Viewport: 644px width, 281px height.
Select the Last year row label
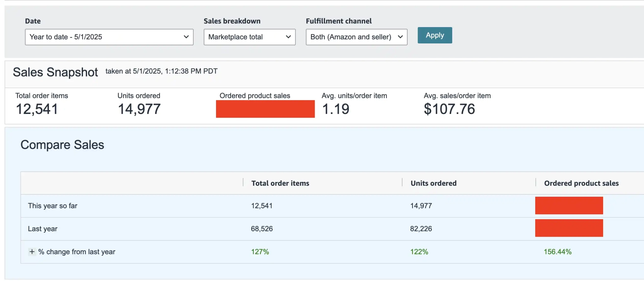(x=42, y=229)
